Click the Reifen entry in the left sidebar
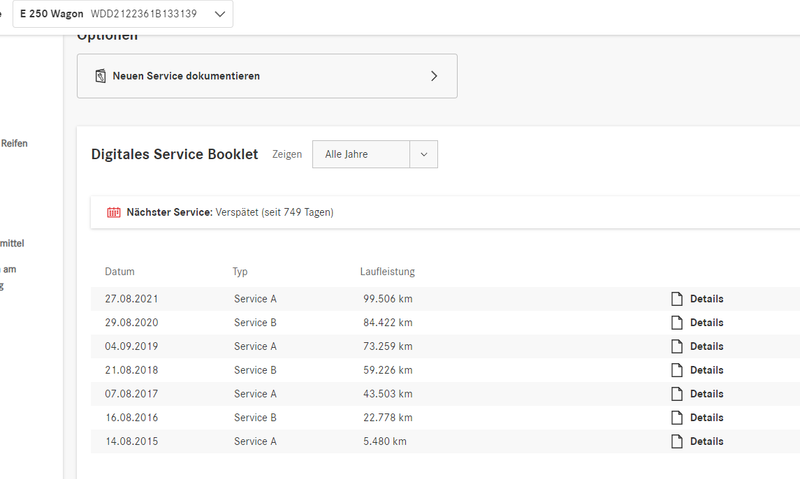This screenshot has height=479, width=800. [14, 143]
